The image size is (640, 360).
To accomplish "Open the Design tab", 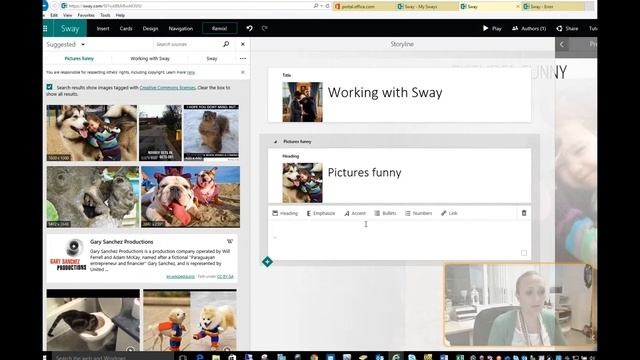I will pyautogui.click(x=150, y=29).
